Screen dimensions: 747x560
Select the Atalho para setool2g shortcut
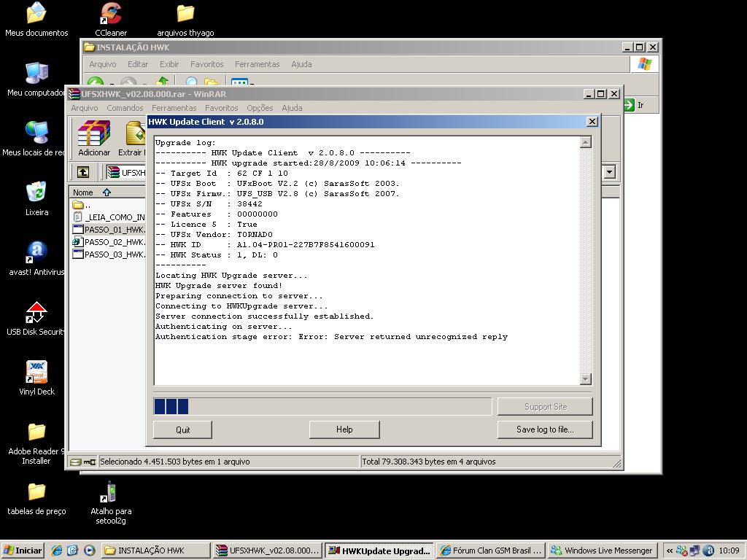pyautogui.click(x=111, y=502)
